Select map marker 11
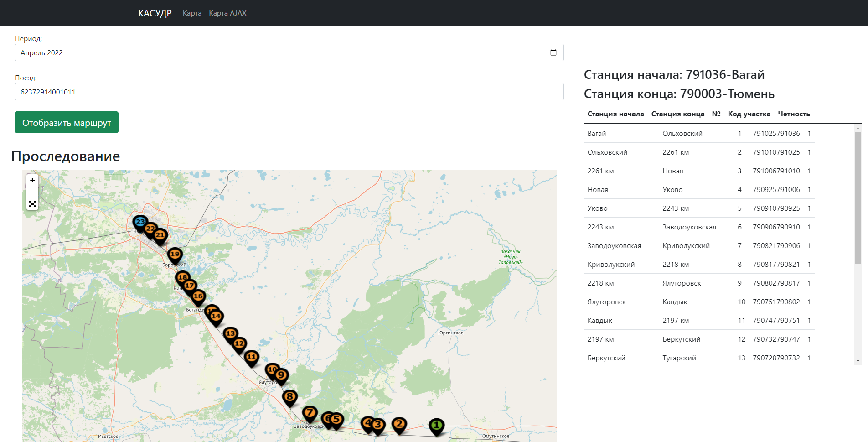This screenshot has width=868, height=442. point(252,358)
